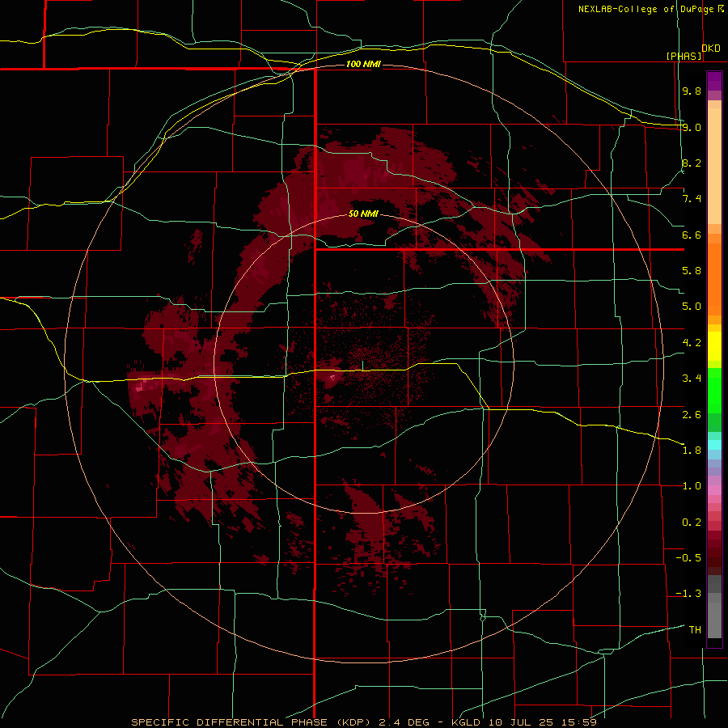Viewport: 728px width, 728px height.
Task: Click the 9.8 value on the color scale
Action: [x=692, y=91]
